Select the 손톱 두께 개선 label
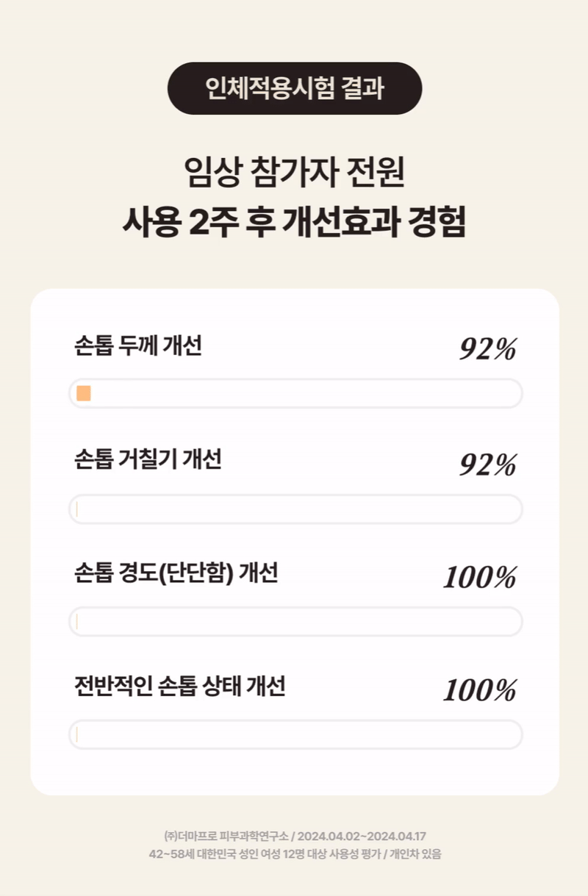The image size is (588, 896). tap(137, 346)
